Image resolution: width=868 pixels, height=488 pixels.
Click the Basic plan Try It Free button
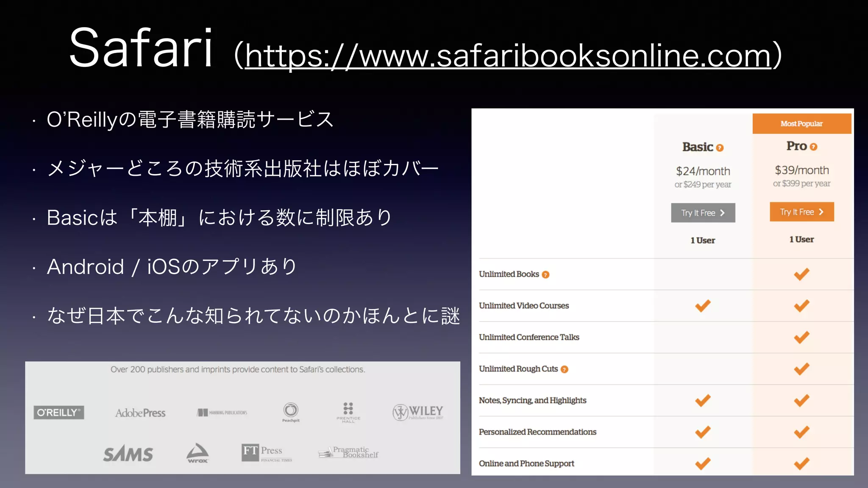tap(703, 213)
